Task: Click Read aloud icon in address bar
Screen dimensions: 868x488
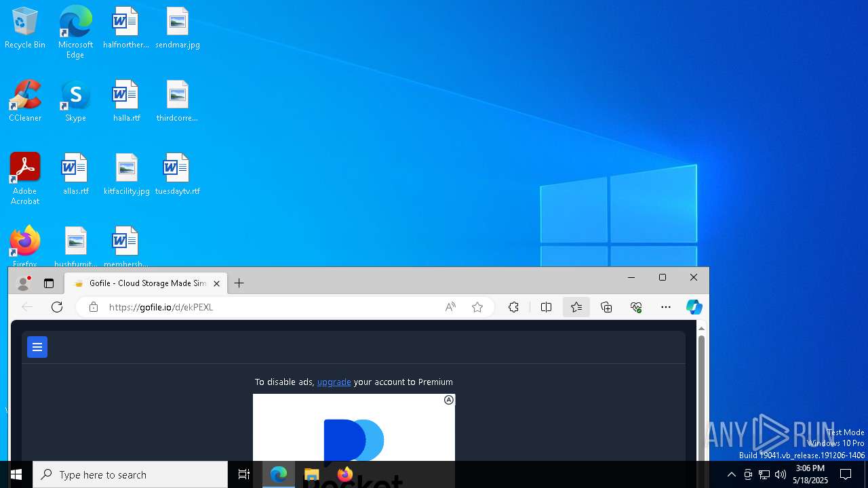Action: tap(450, 307)
